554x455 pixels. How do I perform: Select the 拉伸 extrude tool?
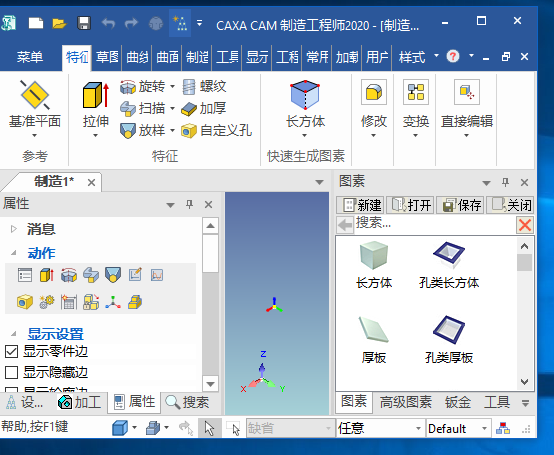coord(96,108)
